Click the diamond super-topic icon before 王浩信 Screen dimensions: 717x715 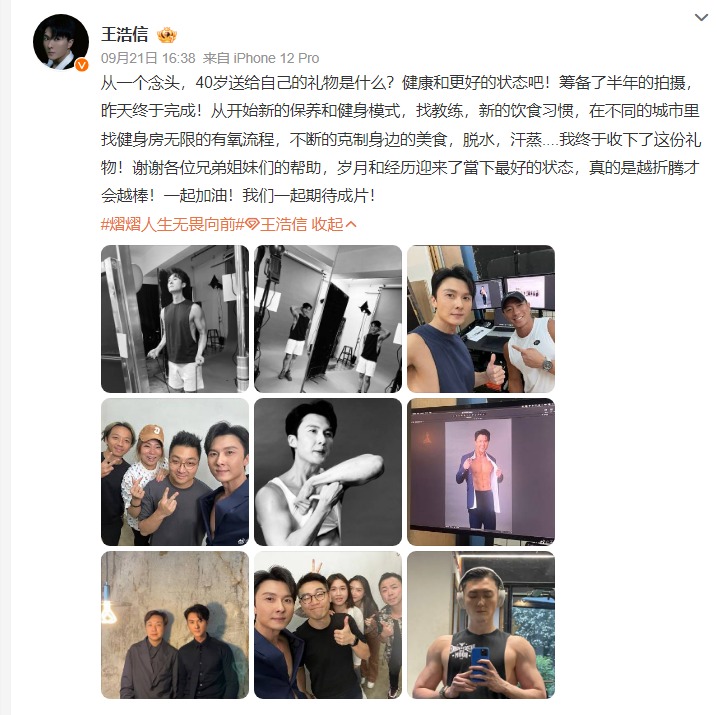[251, 224]
